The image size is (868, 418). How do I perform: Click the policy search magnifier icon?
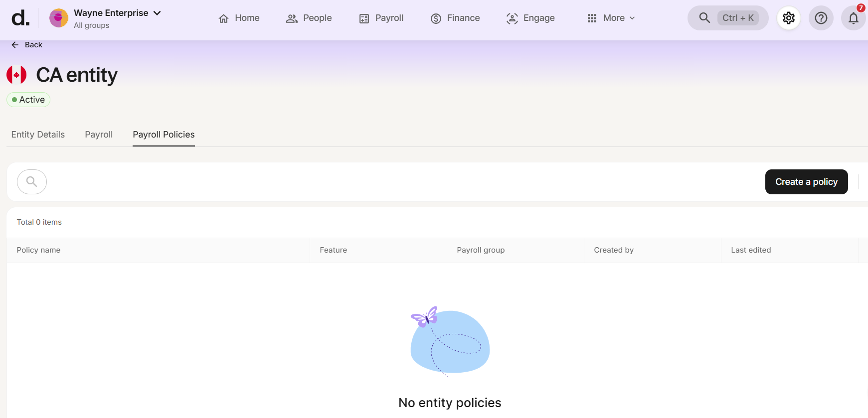(32, 182)
